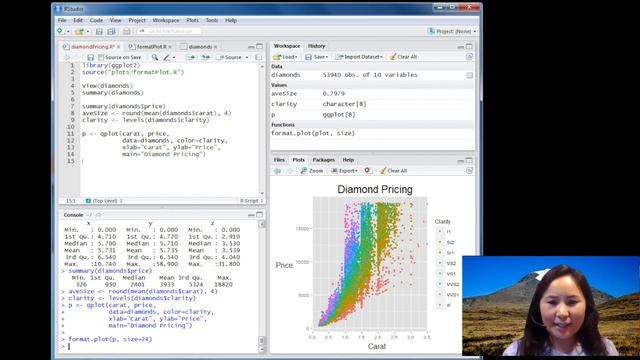Viewport: 640px width, 360px height.
Task: Open the View menu
Action: click(x=116, y=20)
